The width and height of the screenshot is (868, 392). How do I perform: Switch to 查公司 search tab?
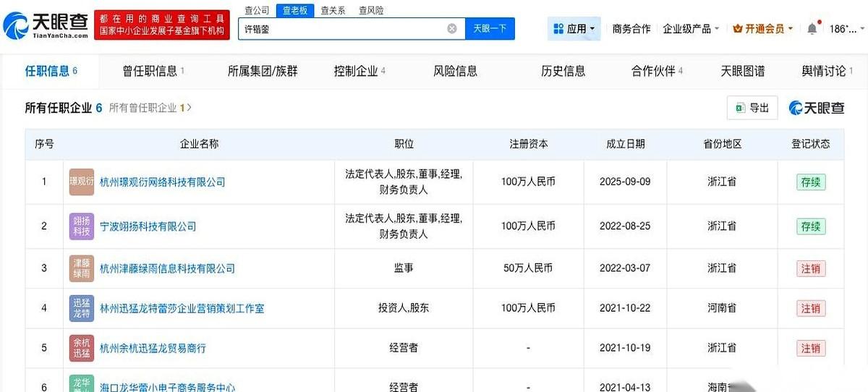tap(256, 10)
